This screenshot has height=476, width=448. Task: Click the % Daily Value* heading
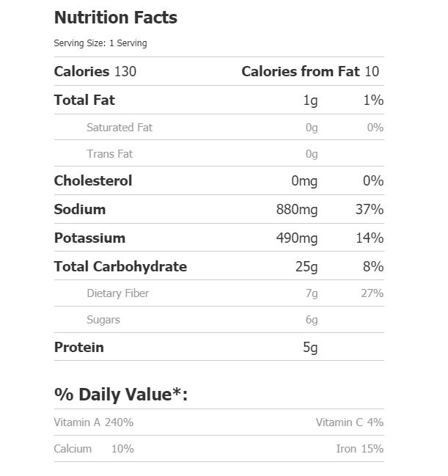(x=121, y=395)
